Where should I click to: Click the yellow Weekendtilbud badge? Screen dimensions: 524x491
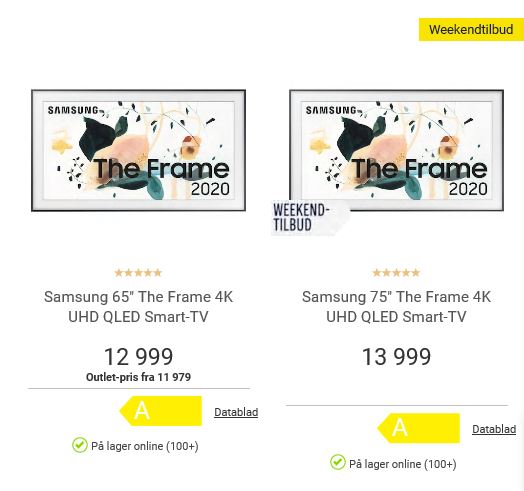(x=471, y=29)
